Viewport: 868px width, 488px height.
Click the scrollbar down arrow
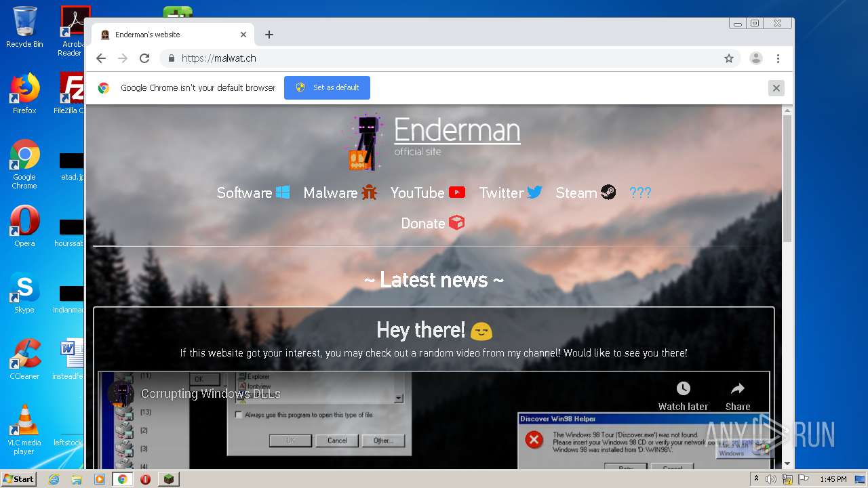(787, 464)
